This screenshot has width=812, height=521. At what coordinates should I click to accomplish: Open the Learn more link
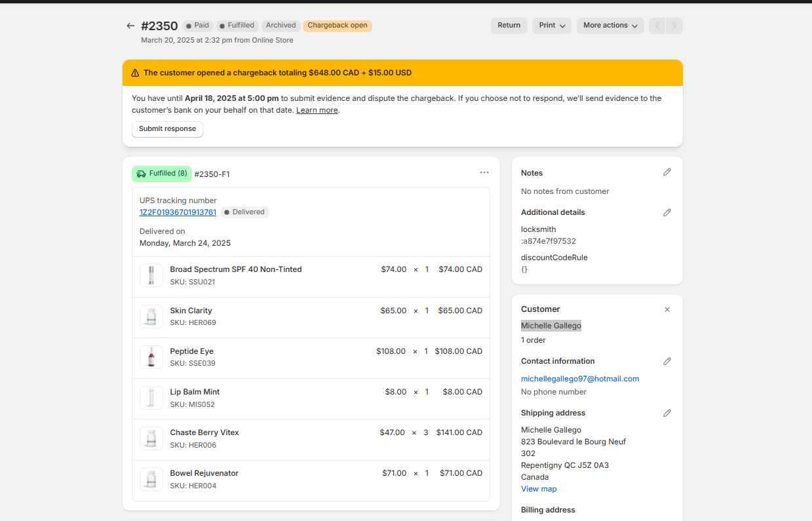317,110
